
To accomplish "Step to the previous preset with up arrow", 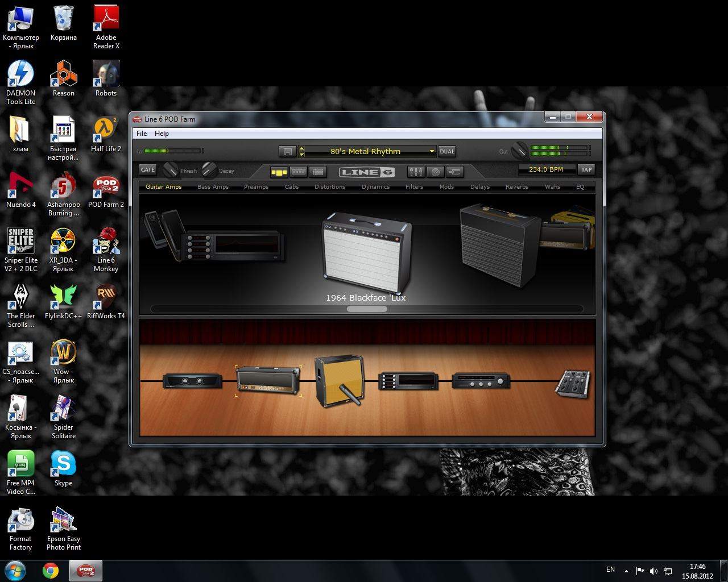I will coord(301,148).
